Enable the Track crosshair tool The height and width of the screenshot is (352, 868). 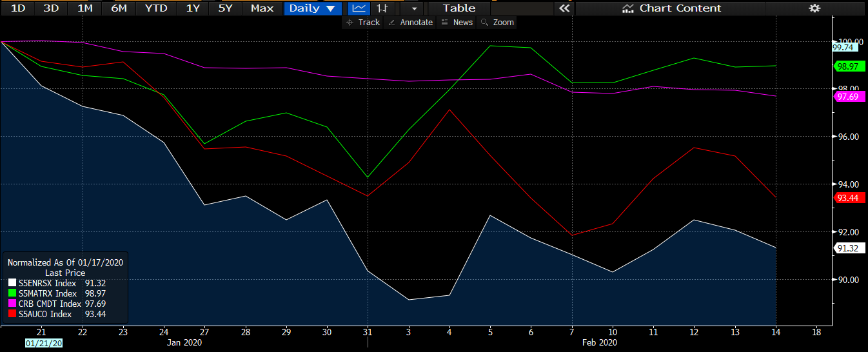(x=364, y=22)
